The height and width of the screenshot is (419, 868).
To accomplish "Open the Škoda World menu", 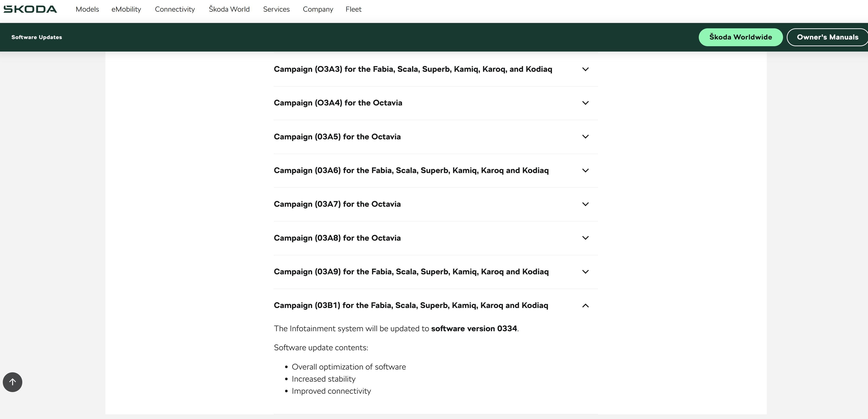I will [x=229, y=9].
